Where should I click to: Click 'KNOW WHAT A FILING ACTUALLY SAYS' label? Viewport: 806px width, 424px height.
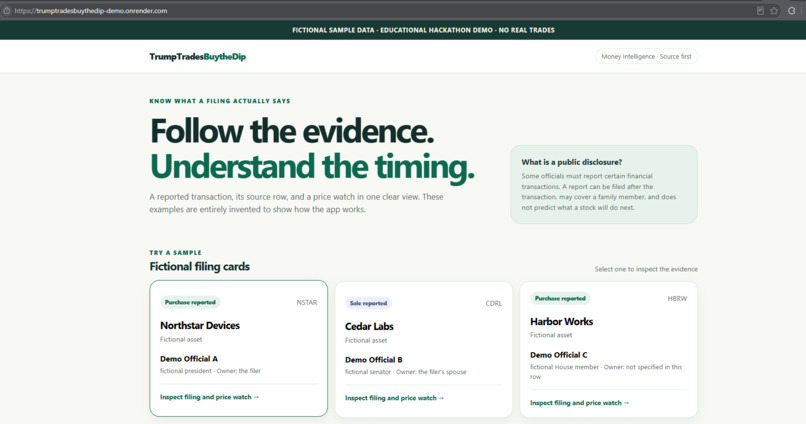coord(220,101)
